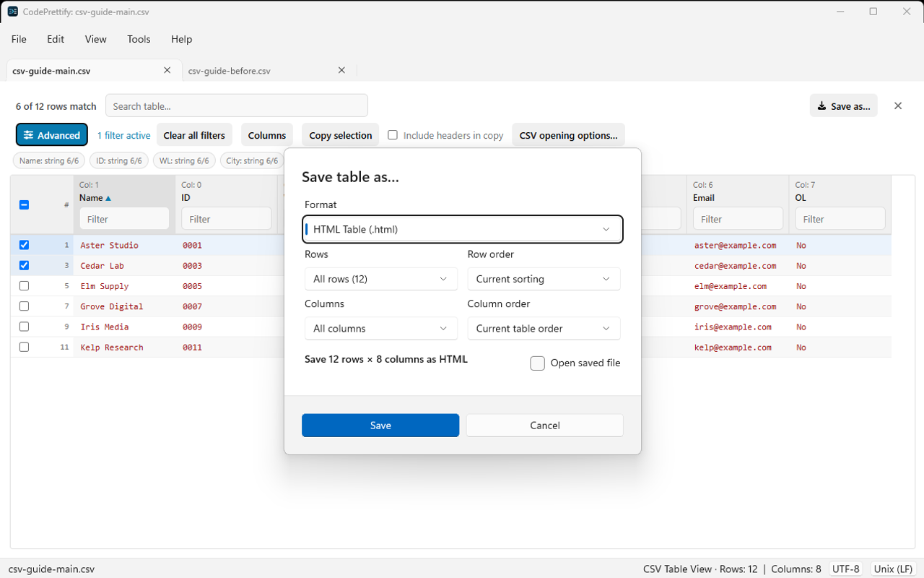Screen dimensions: 924x578
Task: Check the Elm Supply row checkbox
Action: point(24,286)
